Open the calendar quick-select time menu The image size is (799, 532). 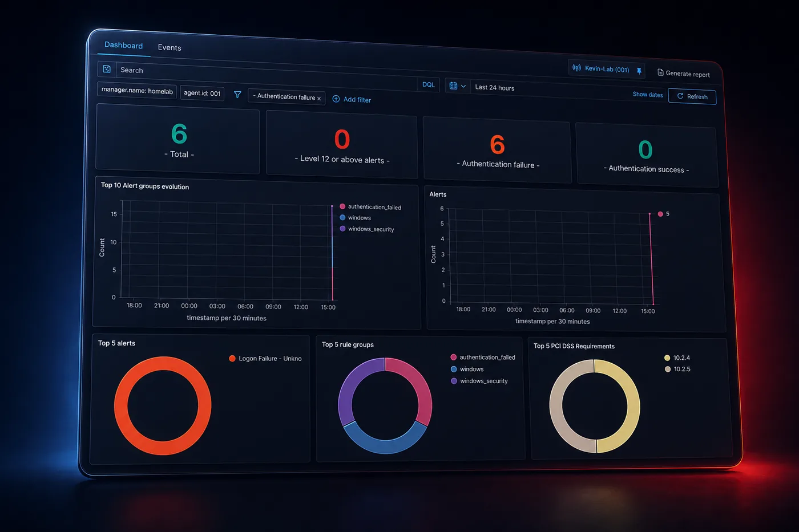coord(458,86)
